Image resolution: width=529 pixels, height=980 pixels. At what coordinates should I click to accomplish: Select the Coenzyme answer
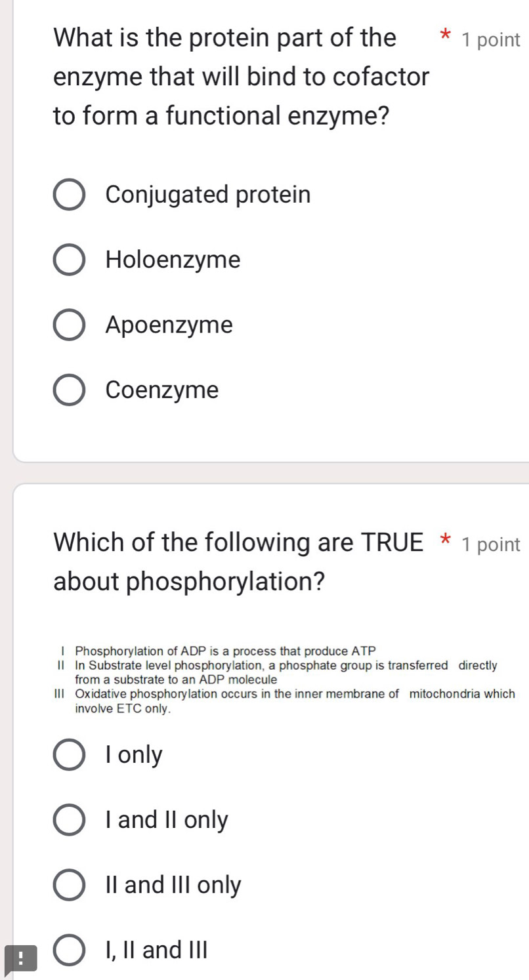[68, 389]
